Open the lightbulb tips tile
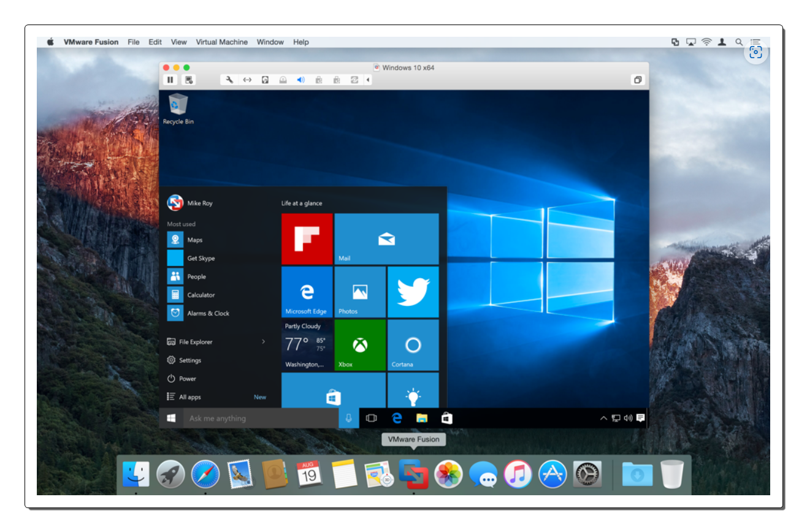Image resolution: width=807 pixels, height=532 pixels. (x=413, y=390)
